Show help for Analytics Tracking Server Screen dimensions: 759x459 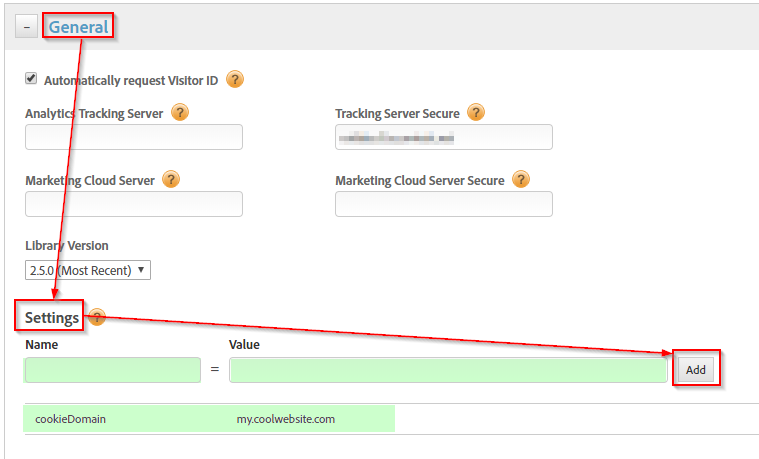(x=179, y=113)
